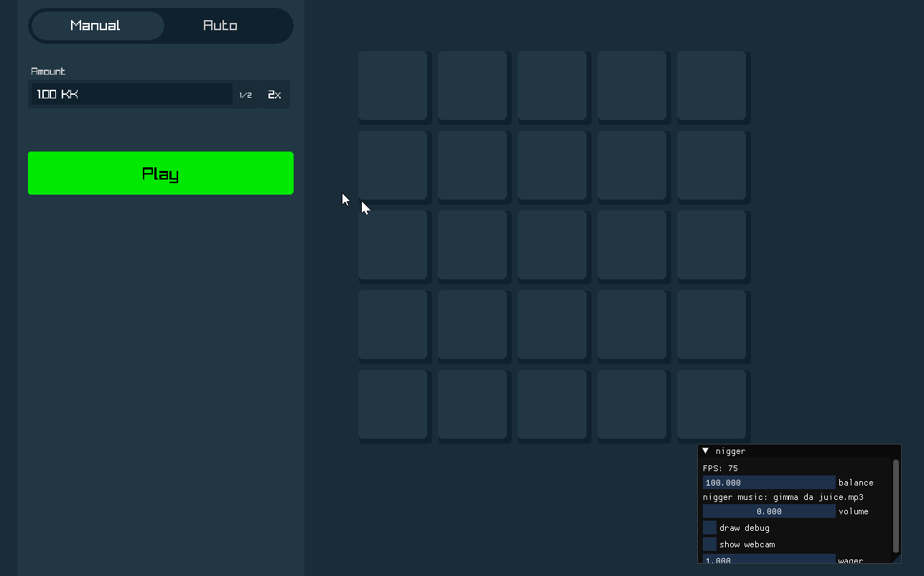Collapse the debug panel with its title triangle
Image resolution: width=924 pixels, height=576 pixels.
click(x=706, y=451)
